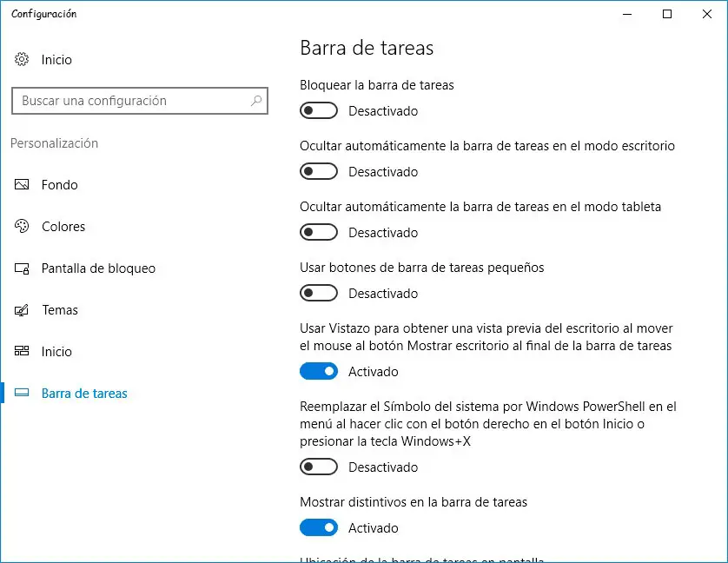The width and height of the screenshot is (728, 563).
Task: Open the Colores settings page
Action: 63,227
